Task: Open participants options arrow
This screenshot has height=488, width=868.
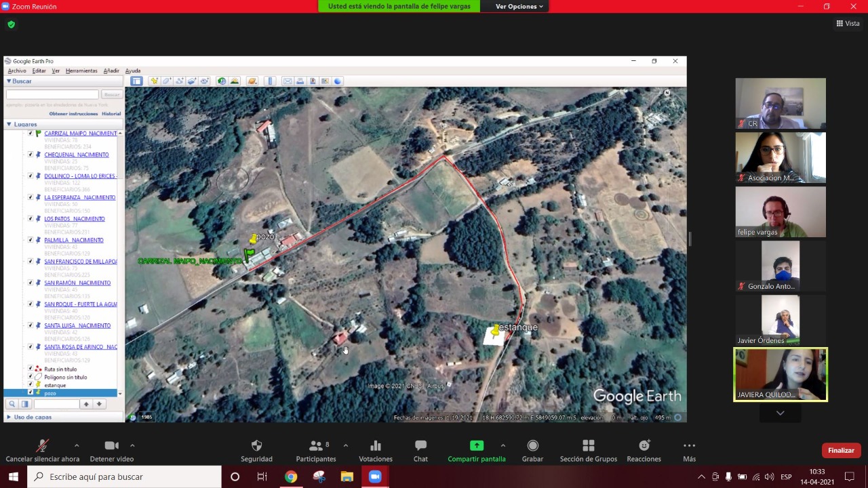Action: pos(345,445)
